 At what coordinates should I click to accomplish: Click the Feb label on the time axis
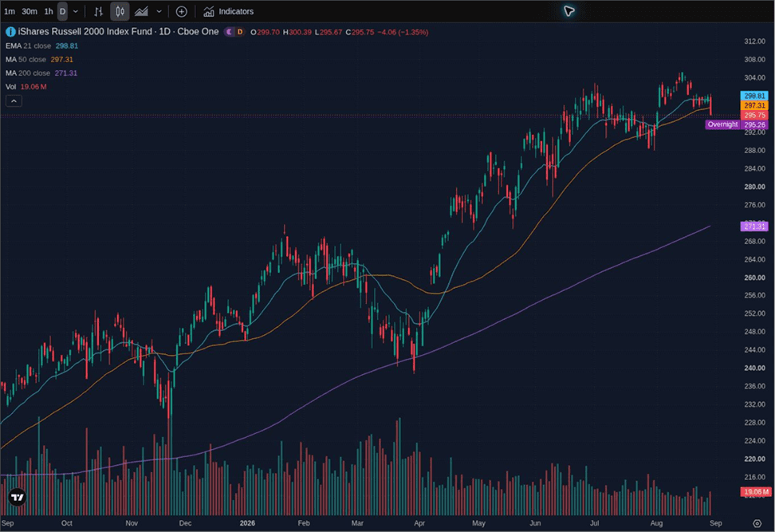pos(304,523)
